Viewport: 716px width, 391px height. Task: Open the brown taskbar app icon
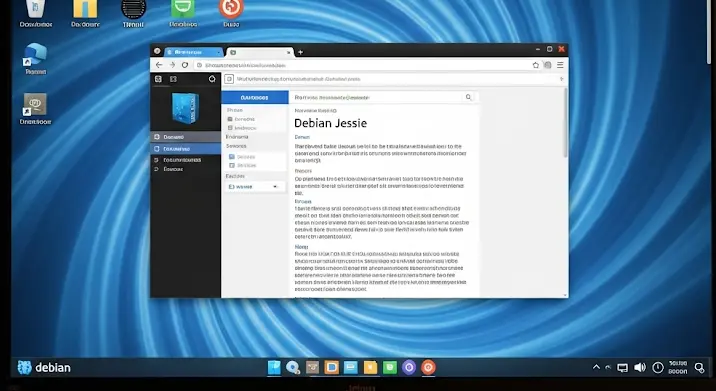[312, 367]
